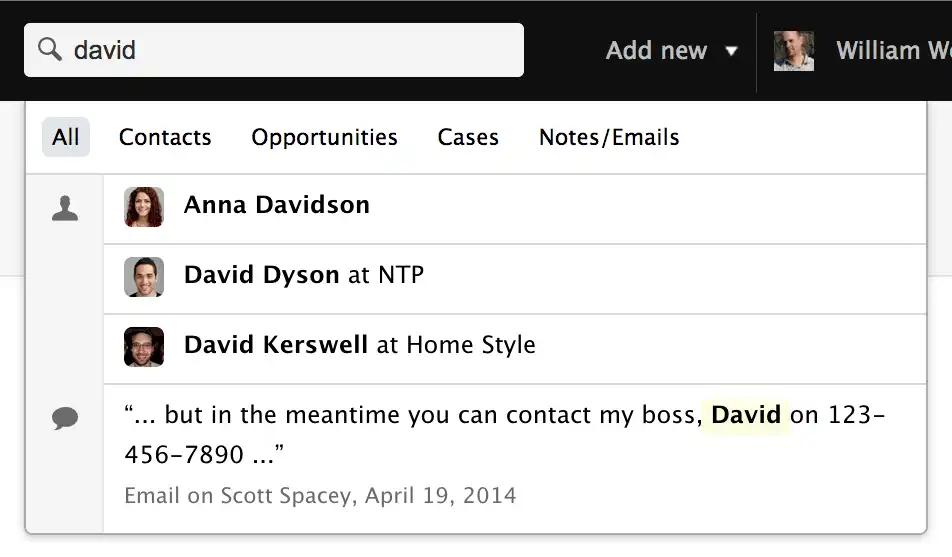Open William's account menu by name
Screen dimensions: 952x557
click(894, 50)
